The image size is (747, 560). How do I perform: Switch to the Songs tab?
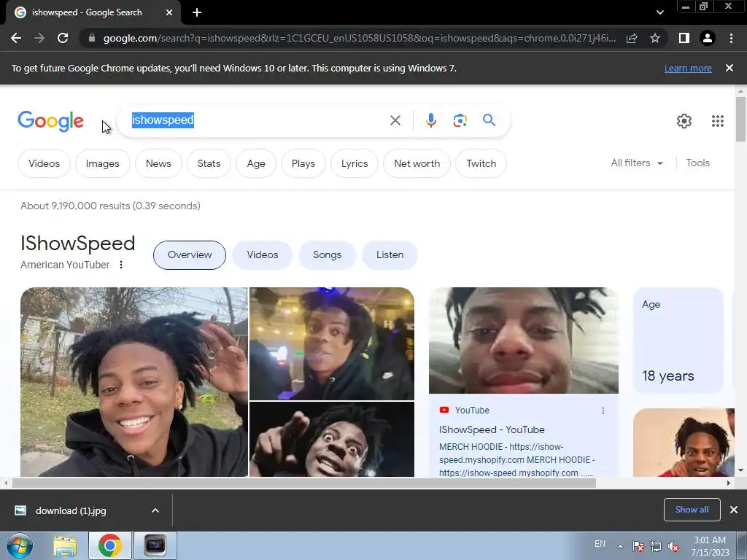327,254
